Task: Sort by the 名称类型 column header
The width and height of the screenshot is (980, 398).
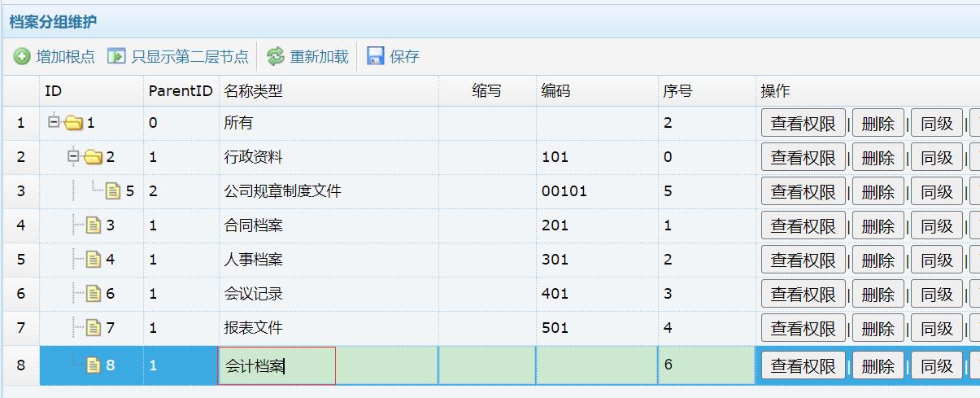Action: 253,91
